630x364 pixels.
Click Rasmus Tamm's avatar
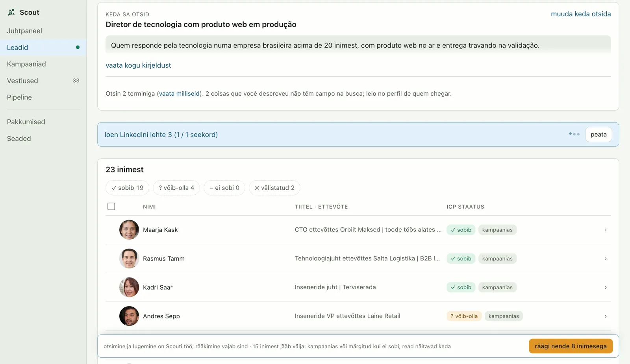pos(129,259)
